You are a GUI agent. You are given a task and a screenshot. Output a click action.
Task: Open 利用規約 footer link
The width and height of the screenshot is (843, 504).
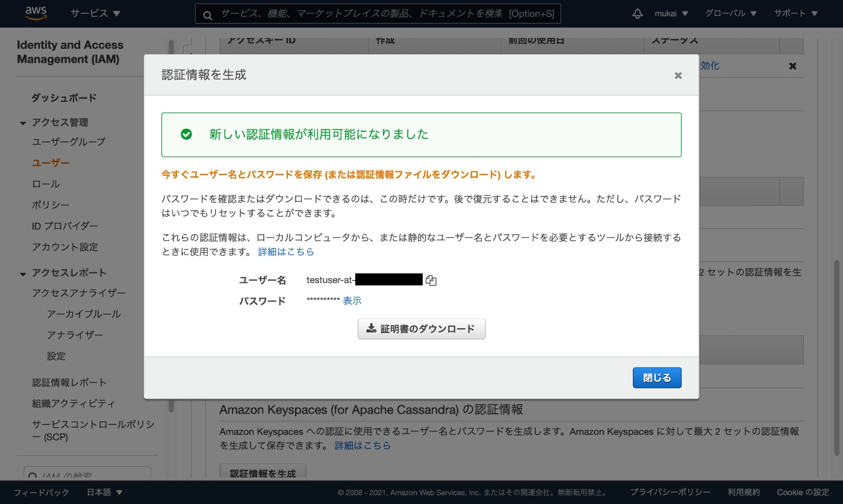744,492
